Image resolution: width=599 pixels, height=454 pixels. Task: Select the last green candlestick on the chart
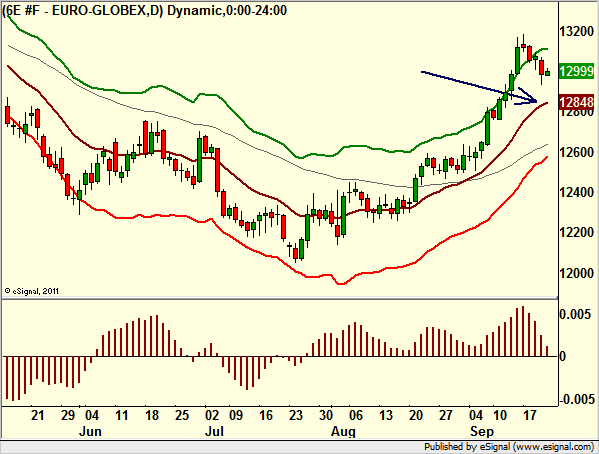tap(548, 72)
